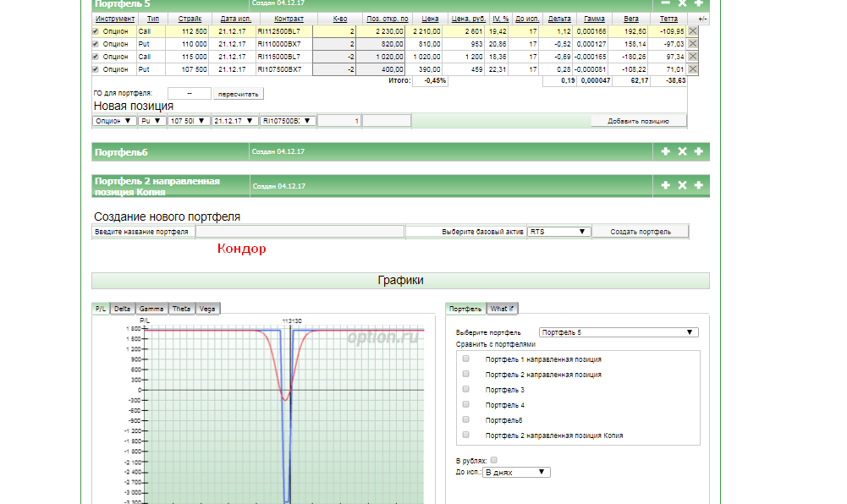Enable the 'В рублях' checkbox
This screenshot has width=847, height=504.
(x=493, y=460)
